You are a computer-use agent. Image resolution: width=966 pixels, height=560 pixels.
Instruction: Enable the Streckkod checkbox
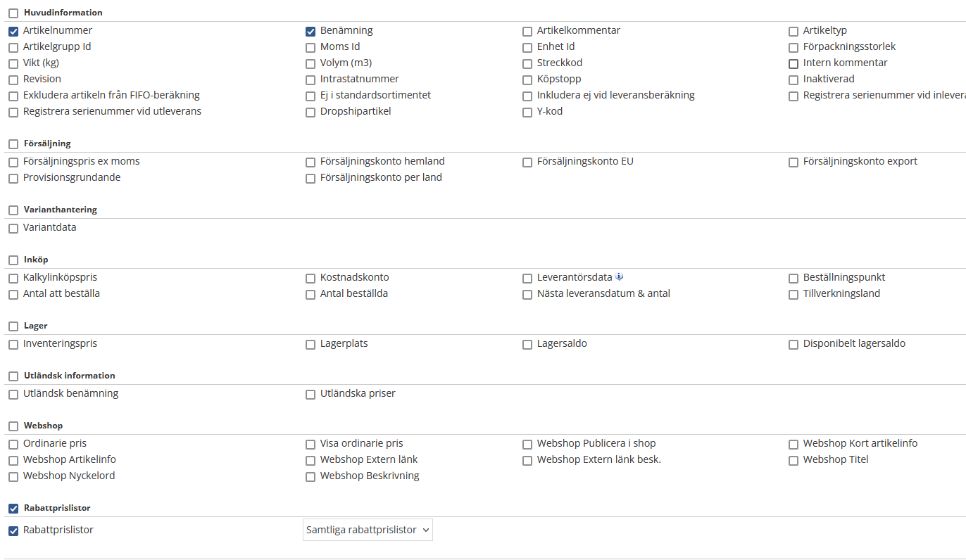click(527, 64)
